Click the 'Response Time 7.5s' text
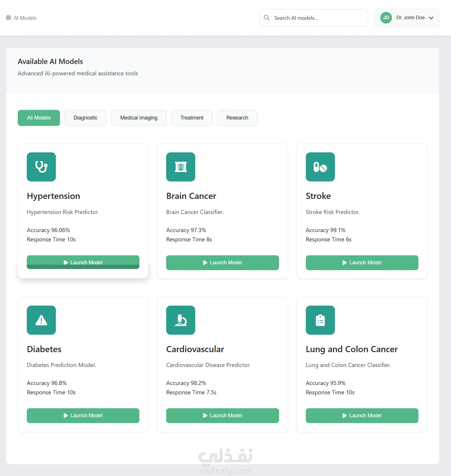Image resolution: width=451 pixels, height=476 pixels. [191, 392]
